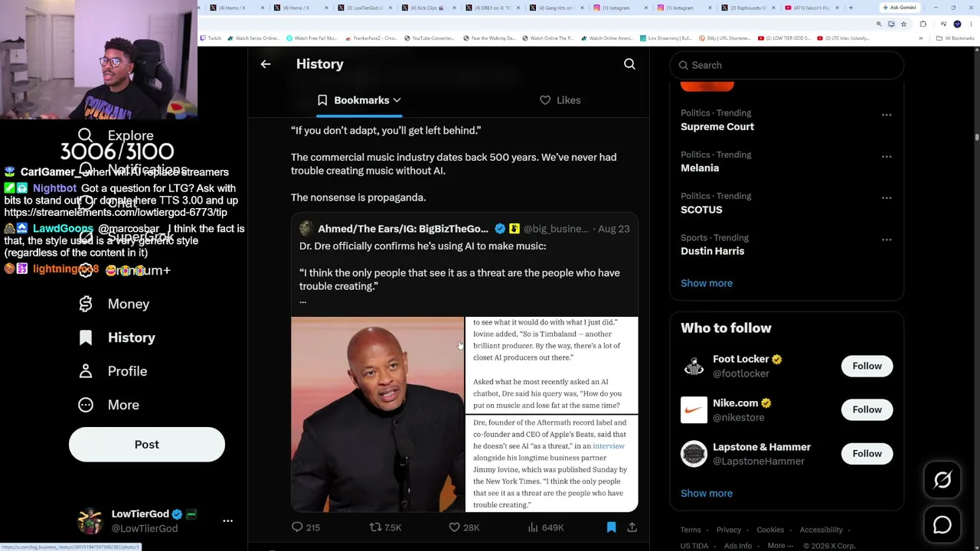The height and width of the screenshot is (551, 980).
Task: Click the browser bookmark star icon
Action: [903, 24]
